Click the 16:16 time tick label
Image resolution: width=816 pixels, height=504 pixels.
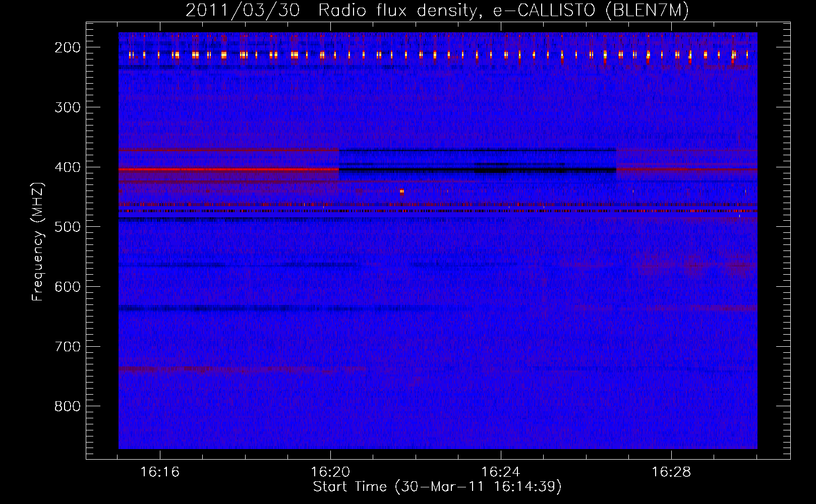pos(160,472)
